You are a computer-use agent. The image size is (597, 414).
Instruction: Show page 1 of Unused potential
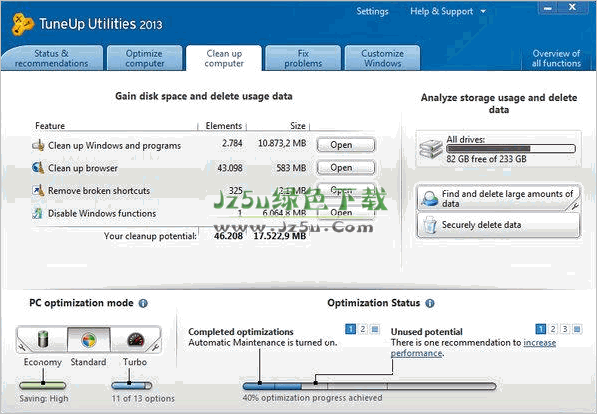[541, 329]
